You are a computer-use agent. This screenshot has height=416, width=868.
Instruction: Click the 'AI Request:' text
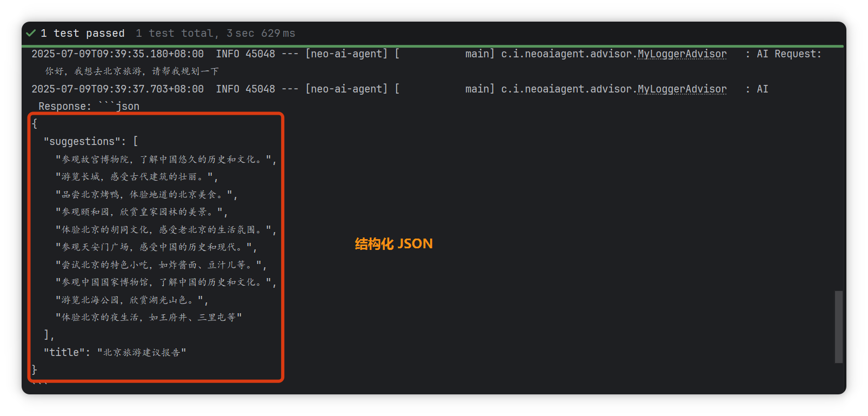pyautogui.click(x=789, y=54)
